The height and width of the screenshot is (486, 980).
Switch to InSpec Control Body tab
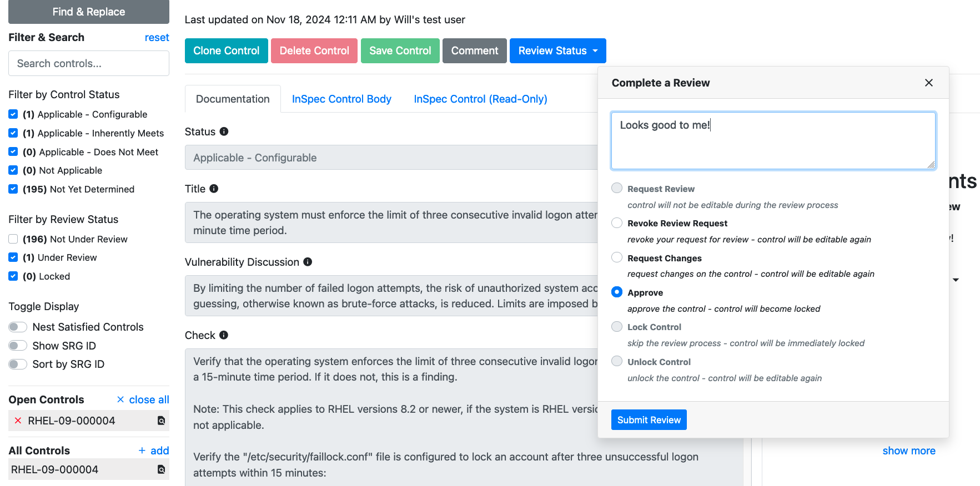(x=341, y=99)
